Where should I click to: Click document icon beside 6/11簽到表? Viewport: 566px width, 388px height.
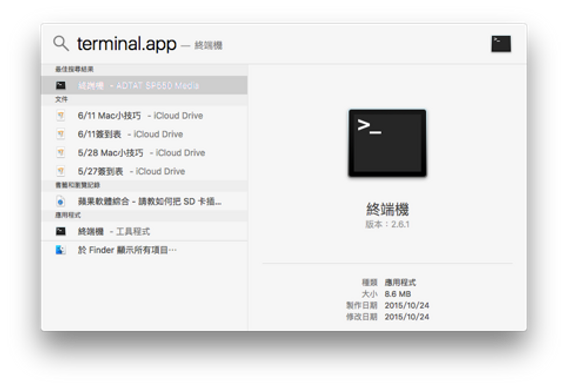tap(61, 134)
